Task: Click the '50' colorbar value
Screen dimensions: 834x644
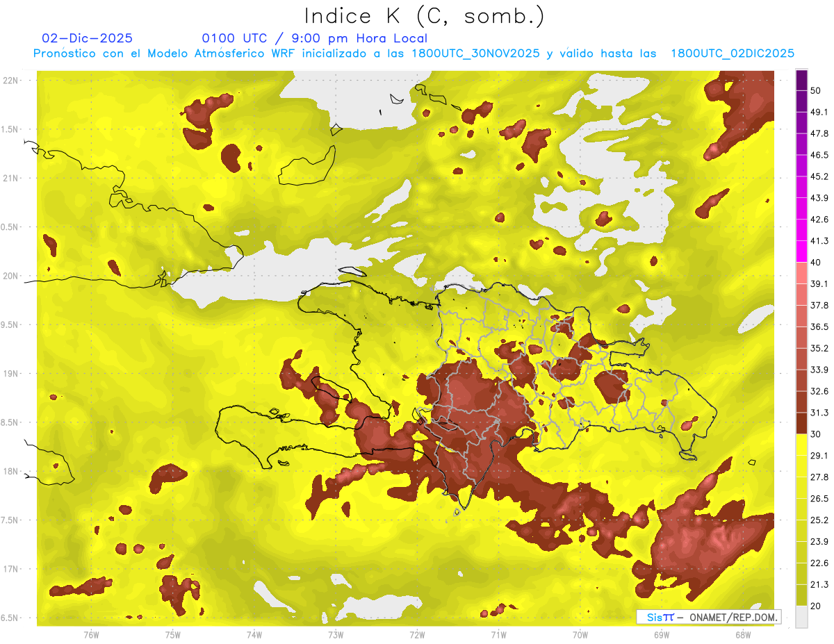Action: tap(817, 90)
